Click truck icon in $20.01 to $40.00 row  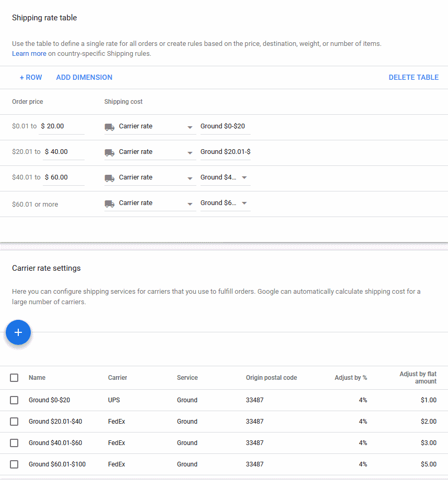point(109,152)
